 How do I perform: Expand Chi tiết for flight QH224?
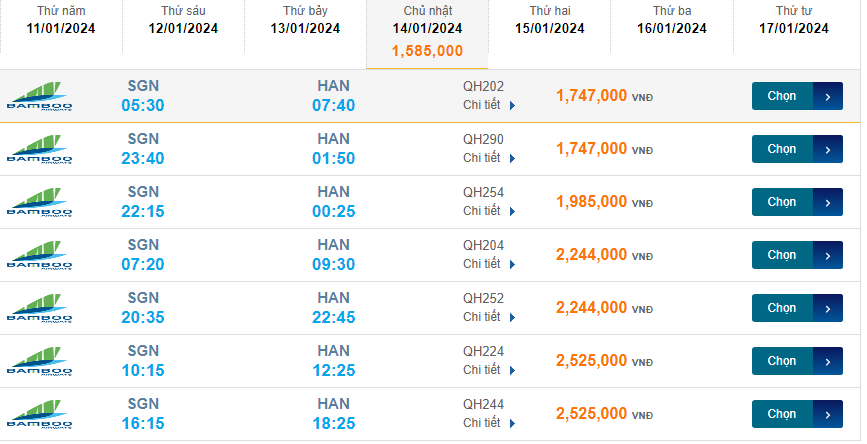pyautogui.click(x=489, y=370)
